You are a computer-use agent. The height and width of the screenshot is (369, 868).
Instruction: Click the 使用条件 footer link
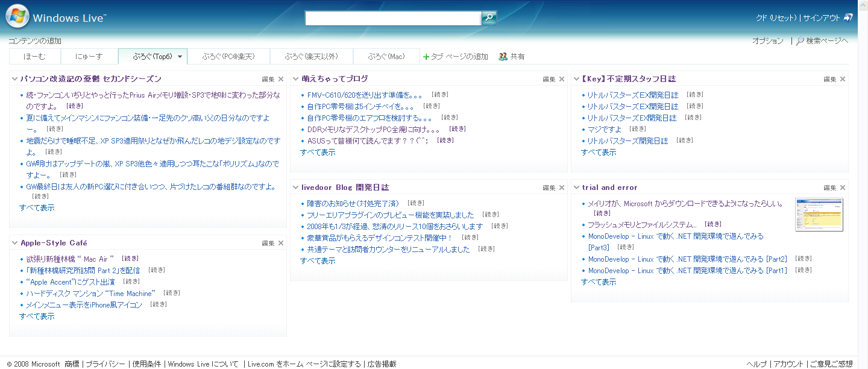[147, 364]
